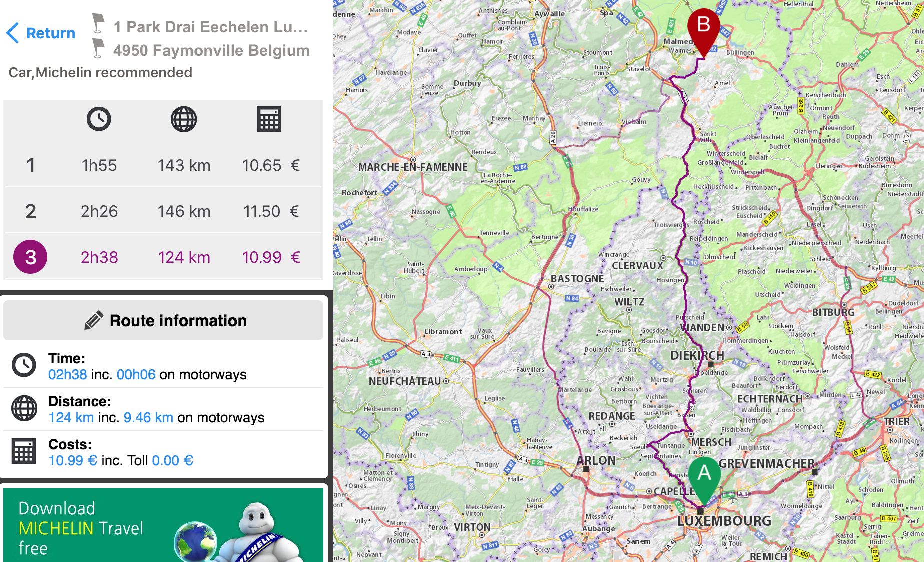The width and height of the screenshot is (924, 562).
Task: Click the clock icon in route table header
Action: pyautogui.click(x=99, y=119)
